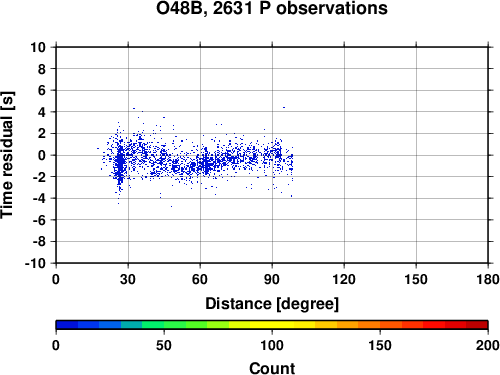
Task: Click the isolated point near 95 degrees, 4.4 s
Action: pyautogui.click(x=284, y=107)
